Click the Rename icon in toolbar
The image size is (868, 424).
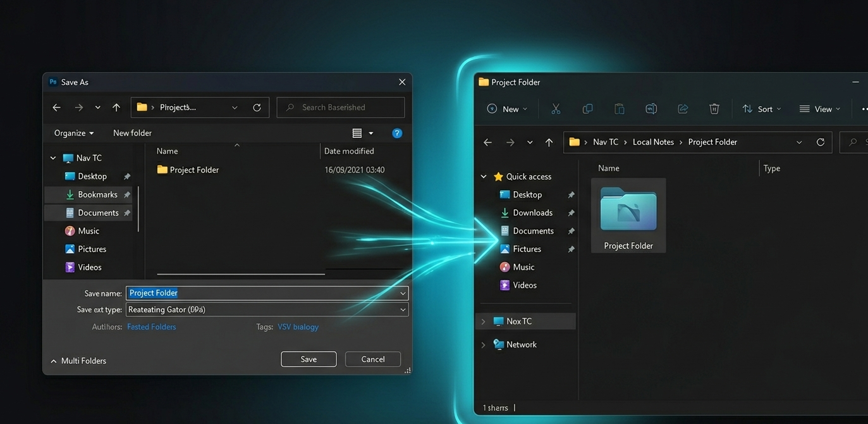point(651,109)
